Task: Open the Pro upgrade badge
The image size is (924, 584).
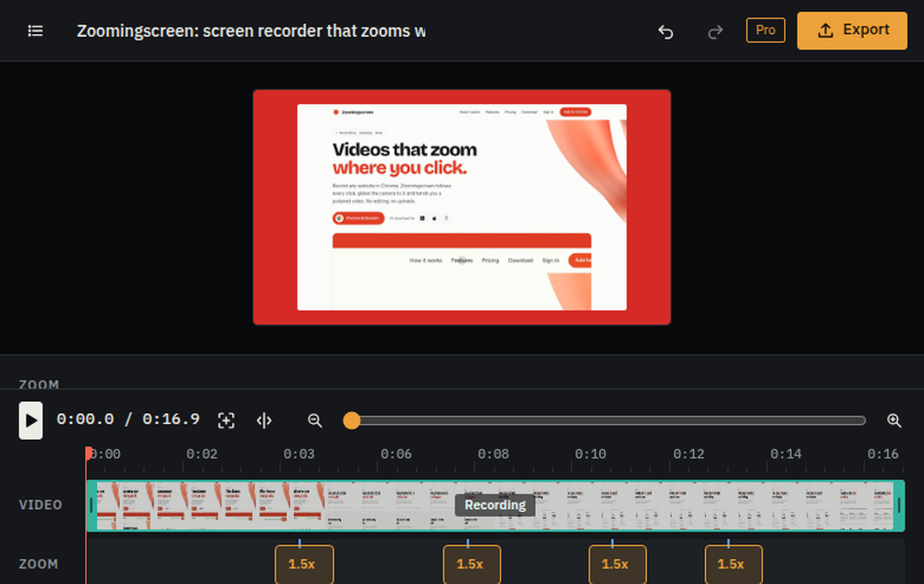Action: (x=765, y=30)
